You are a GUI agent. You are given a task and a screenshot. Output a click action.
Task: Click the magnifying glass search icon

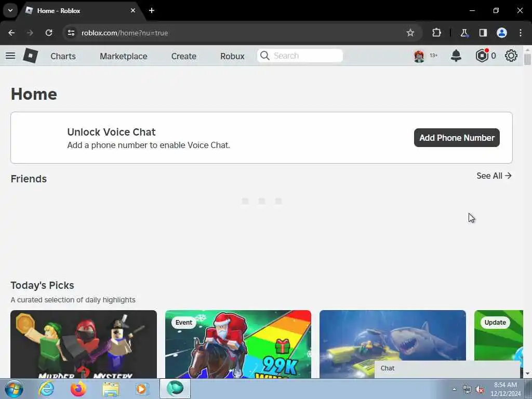point(264,56)
